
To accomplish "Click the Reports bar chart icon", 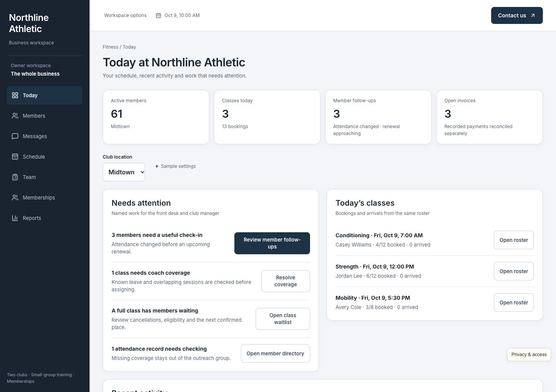I will pos(15,218).
